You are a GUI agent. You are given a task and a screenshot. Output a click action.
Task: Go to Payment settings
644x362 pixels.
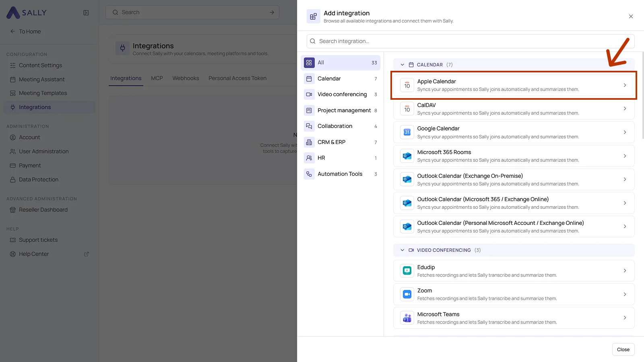coord(49,165)
